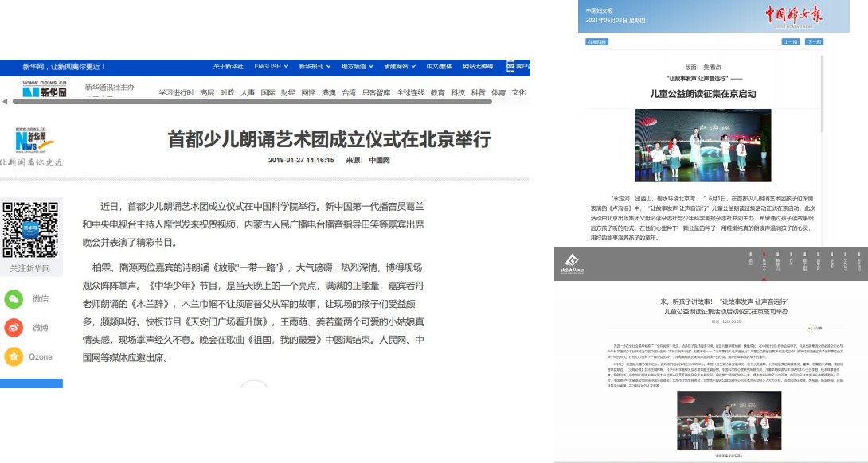The height and width of the screenshot is (463, 868).
Task: Click the share icon under Beijing Publishing article
Action: click(x=811, y=328)
